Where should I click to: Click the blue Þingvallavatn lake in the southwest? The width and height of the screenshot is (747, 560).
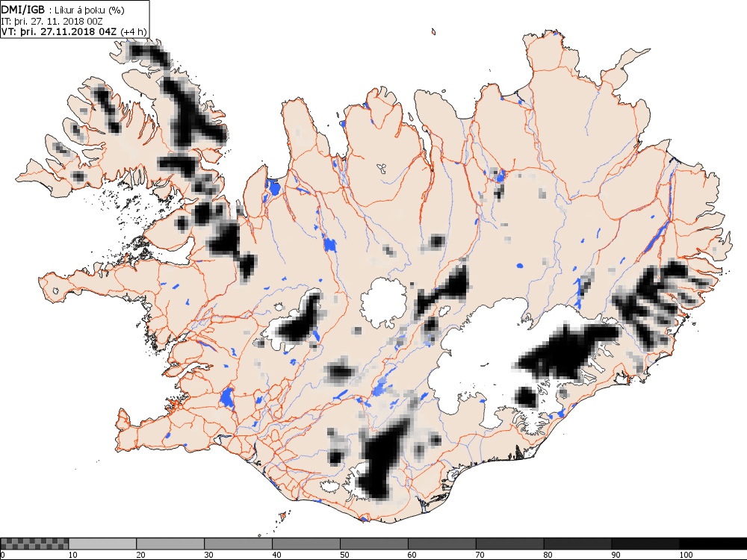tap(227, 398)
